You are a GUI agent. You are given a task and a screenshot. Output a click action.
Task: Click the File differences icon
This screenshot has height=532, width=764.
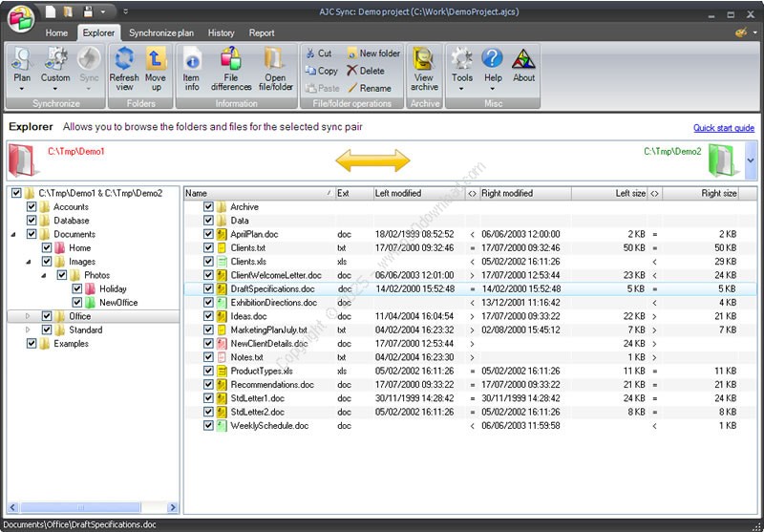point(231,60)
